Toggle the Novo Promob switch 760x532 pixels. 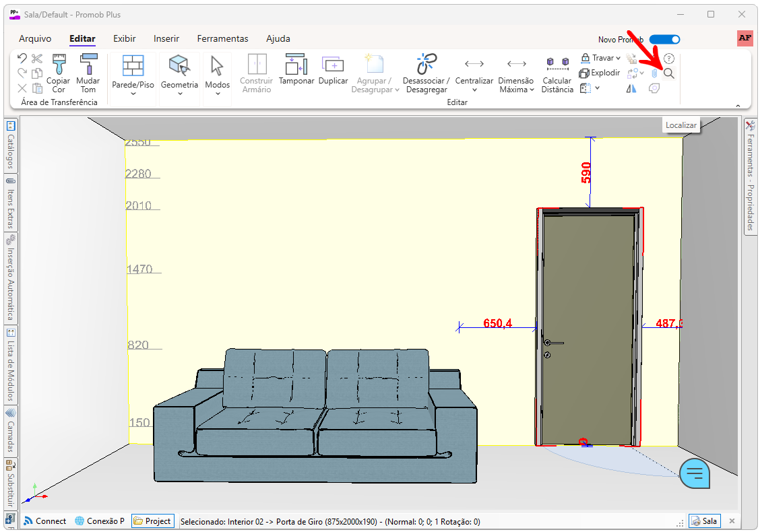click(664, 40)
